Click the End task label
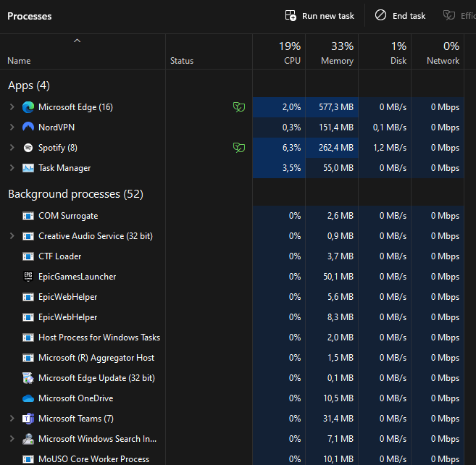Viewport: 476px width, 465px height. tap(409, 16)
